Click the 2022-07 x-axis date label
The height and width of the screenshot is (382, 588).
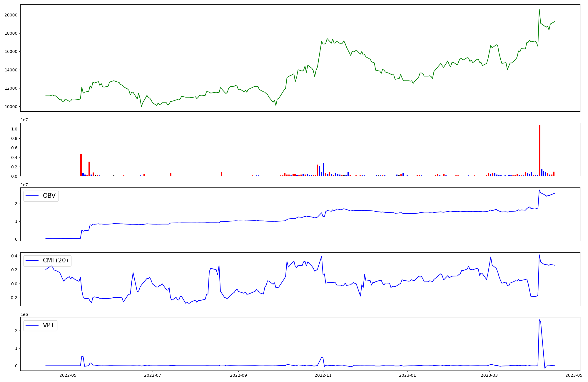click(x=153, y=375)
